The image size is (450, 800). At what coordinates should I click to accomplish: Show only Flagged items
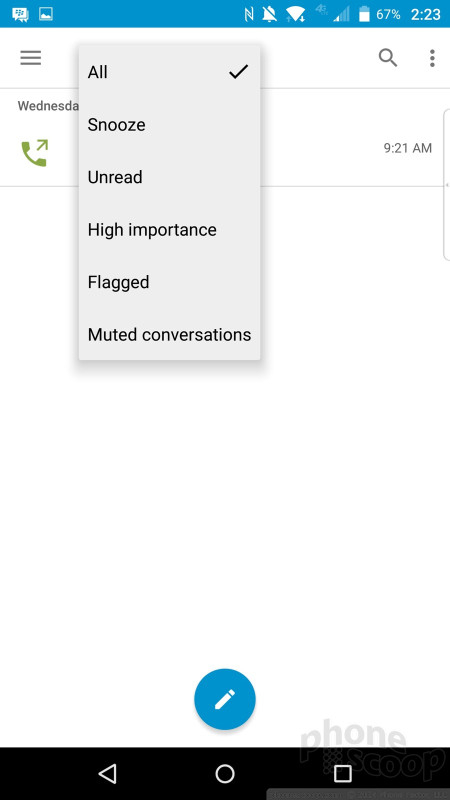[x=169, y=282]
